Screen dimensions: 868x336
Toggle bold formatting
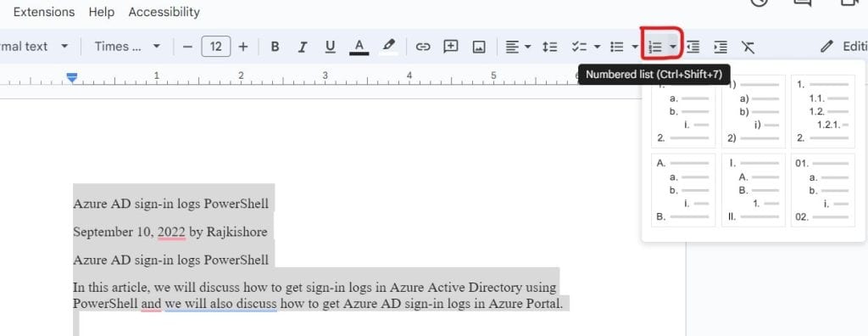click(x=275, y=48)
